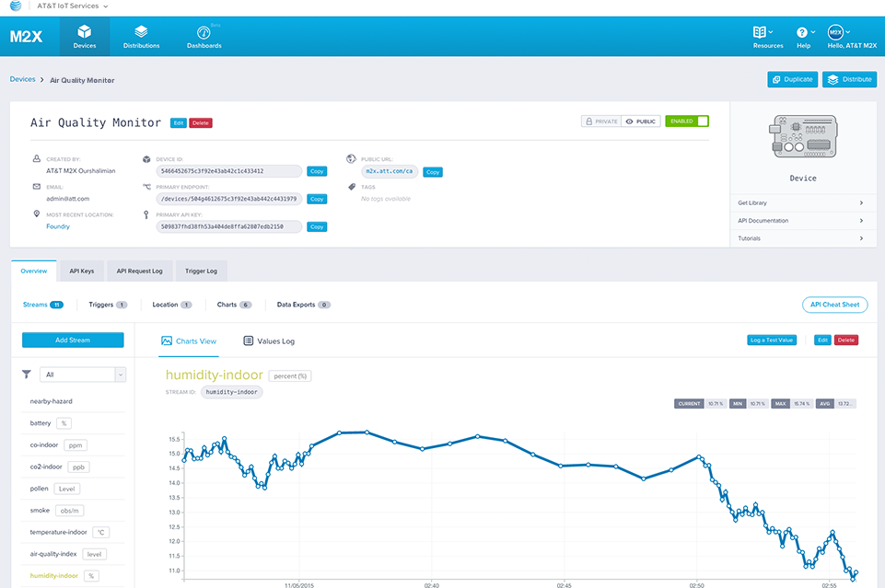The width and height of the screenshot is (885, 588).
Task: Set device visibility to Private
Action: (x=601, y=121)
